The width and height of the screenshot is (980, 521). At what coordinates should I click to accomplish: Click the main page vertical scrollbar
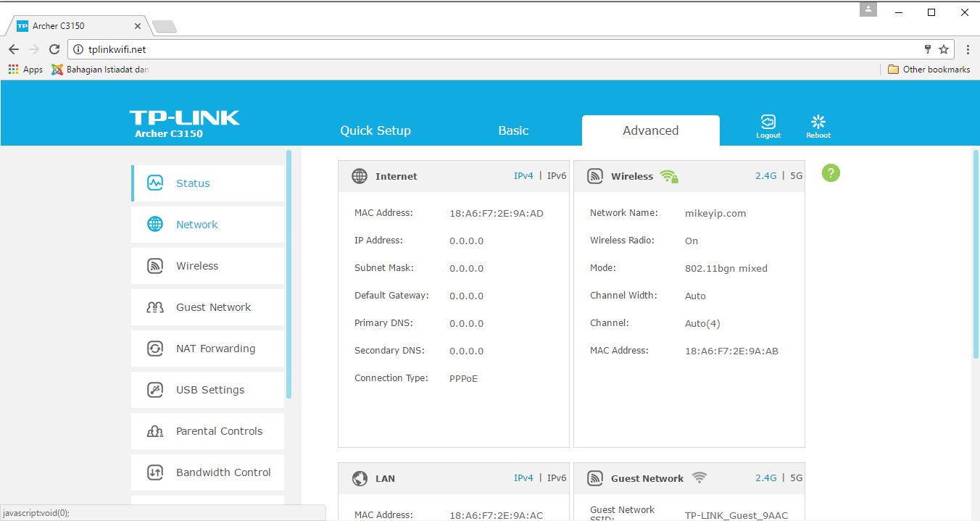coord(975,254)
